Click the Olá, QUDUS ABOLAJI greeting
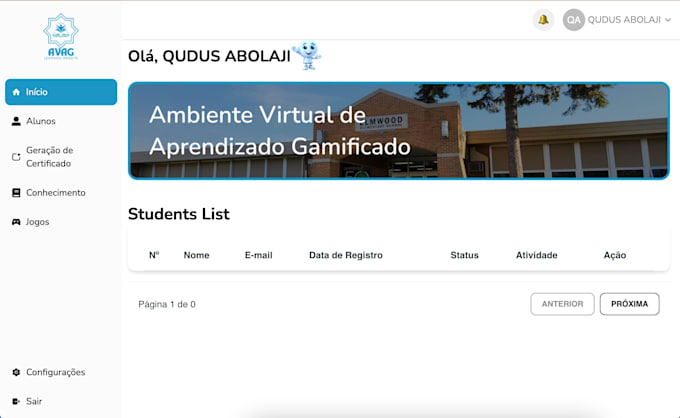The width and height of the screenshot is (680, 418). [209, 56]
